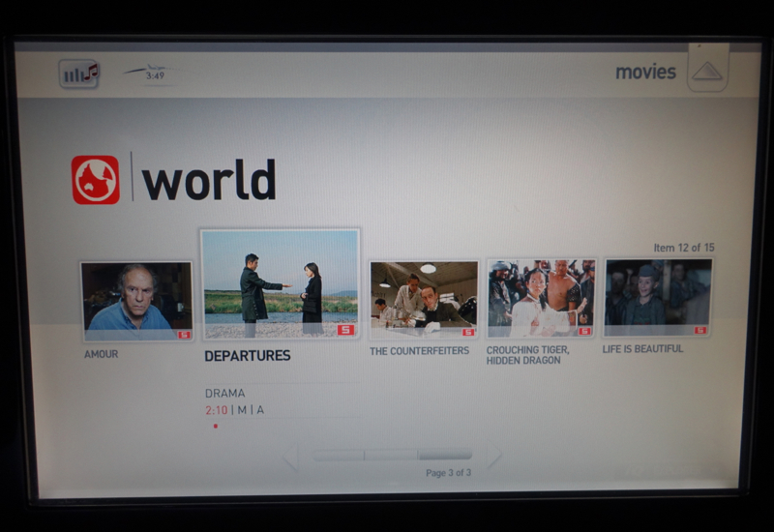Image resolution: width=774 pixels, height=532 pixels.
Task: Click the world category heading text
Action: (x=208, y=180)
